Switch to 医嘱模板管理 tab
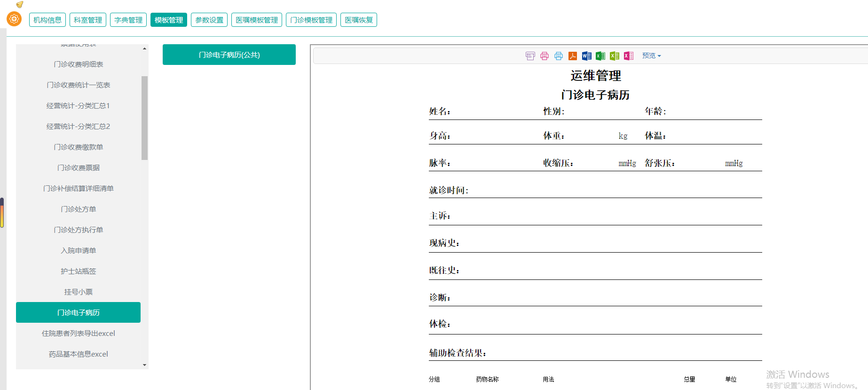 pos(257,20)
